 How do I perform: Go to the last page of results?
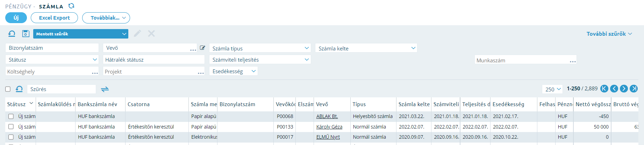click(x=634, y=89)
